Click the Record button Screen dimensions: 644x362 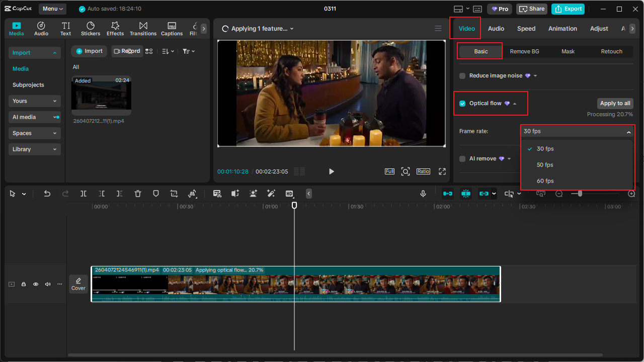pyautogui.click(x=127, y=51)
